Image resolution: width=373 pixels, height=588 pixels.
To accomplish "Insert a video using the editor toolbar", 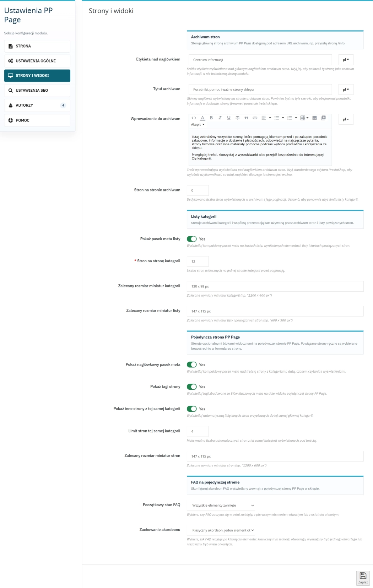I will 324,118.
